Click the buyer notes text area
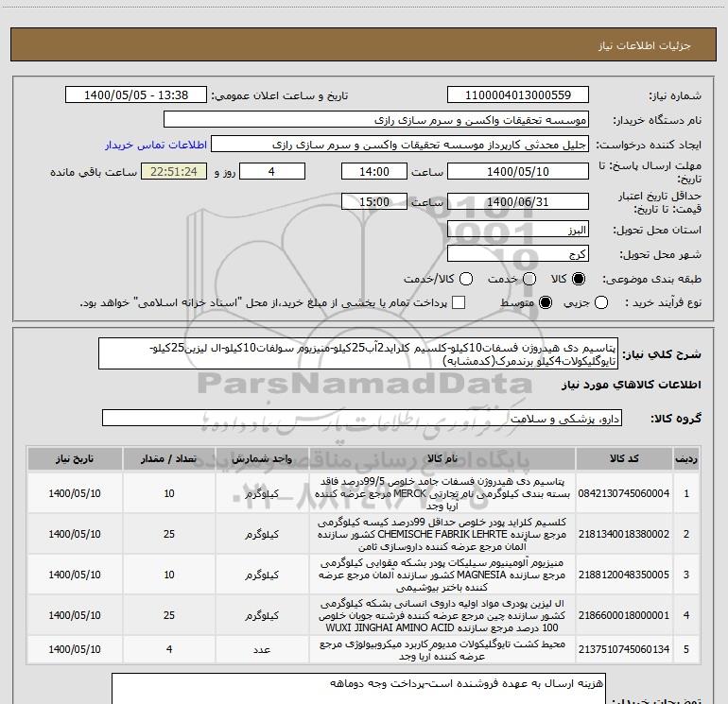 [358, 689]
